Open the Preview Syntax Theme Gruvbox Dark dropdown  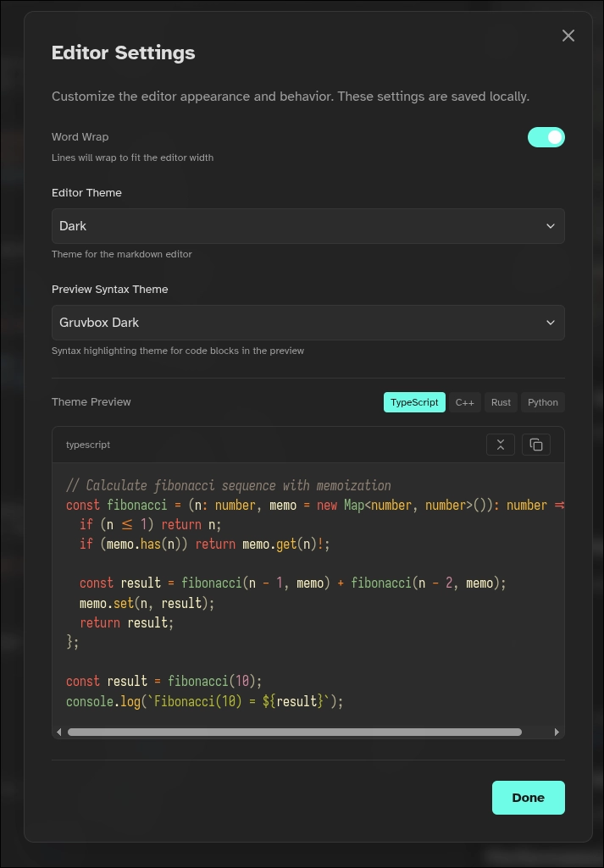[308, 323]
